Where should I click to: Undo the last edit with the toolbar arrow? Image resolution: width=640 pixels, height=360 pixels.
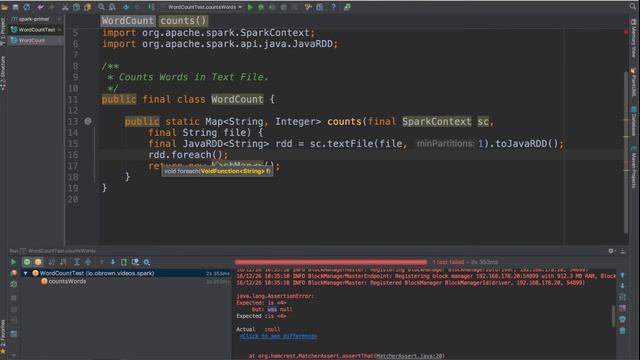[40, 7]
